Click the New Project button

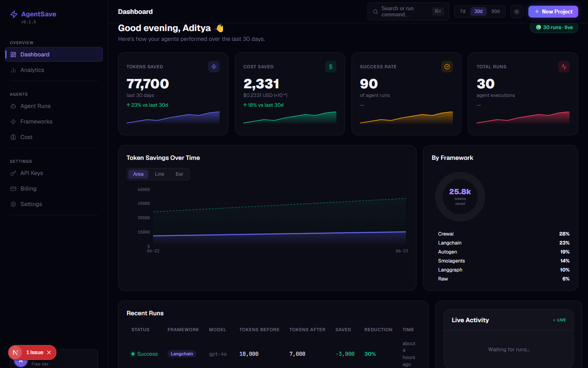(x=553, y=12)
